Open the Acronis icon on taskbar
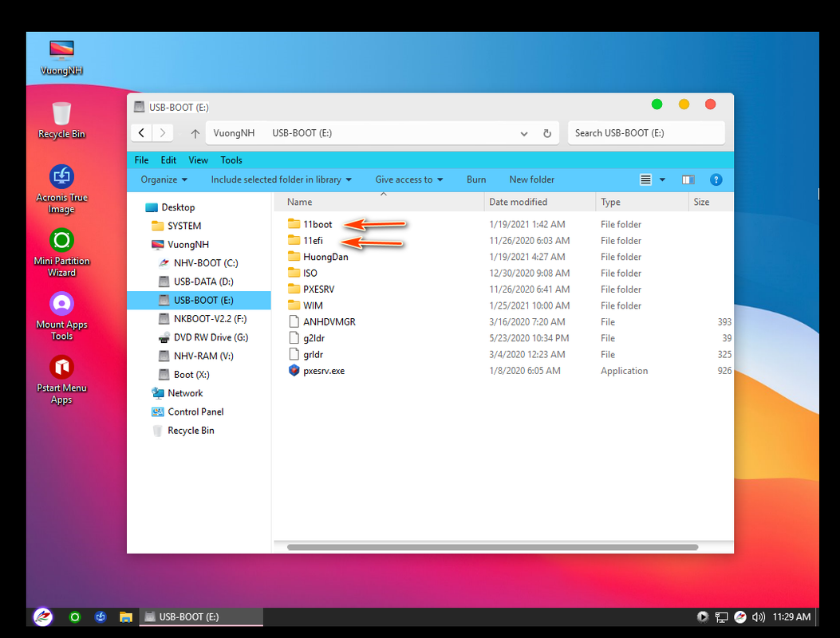This screenshot has width=840, height=638. click(x=101, y=617)
